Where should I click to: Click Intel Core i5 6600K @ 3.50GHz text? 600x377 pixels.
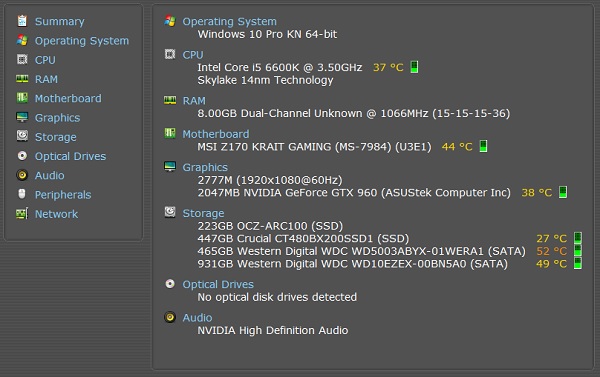[x=280, y=67]
